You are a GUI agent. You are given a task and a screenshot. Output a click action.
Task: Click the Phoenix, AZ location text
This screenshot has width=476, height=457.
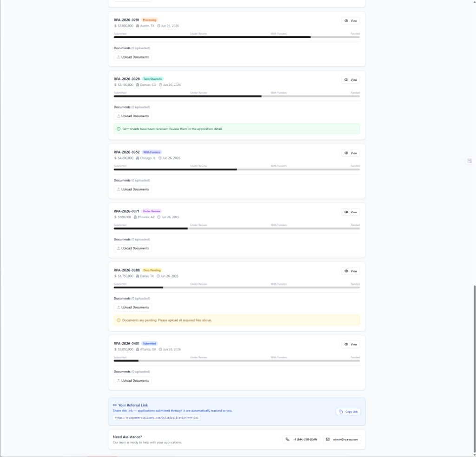pos(146,217)
